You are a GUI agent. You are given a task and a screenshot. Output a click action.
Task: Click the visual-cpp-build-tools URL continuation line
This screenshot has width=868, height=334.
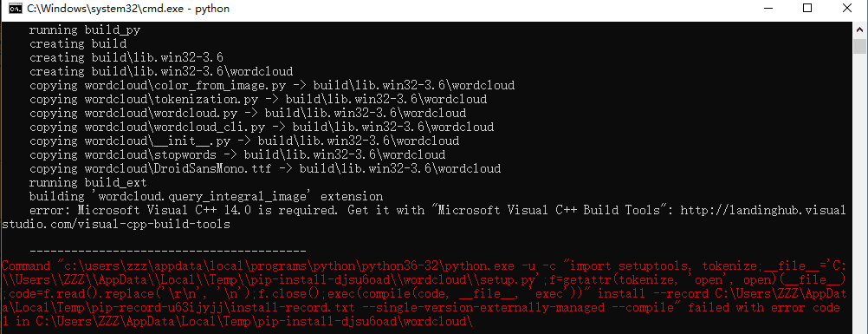[x=116, y=224]
